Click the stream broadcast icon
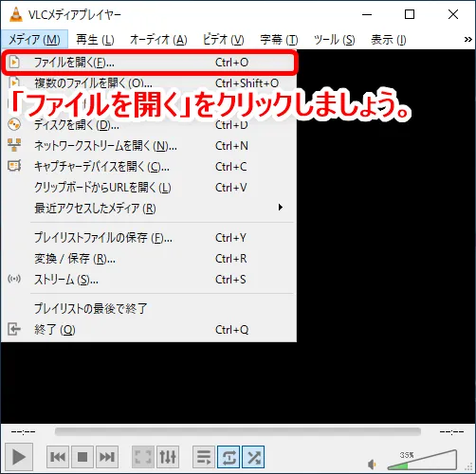Viewport: 476px width, 474px height. (x=14, y=279)
